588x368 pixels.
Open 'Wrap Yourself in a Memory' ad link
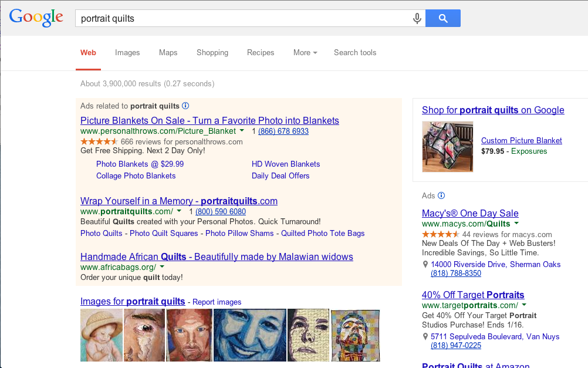point(179,201)
